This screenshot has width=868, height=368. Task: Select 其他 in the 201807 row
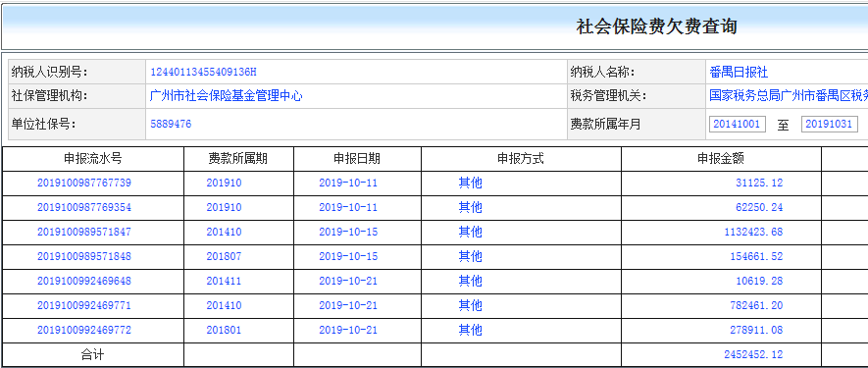click(470, 256)
